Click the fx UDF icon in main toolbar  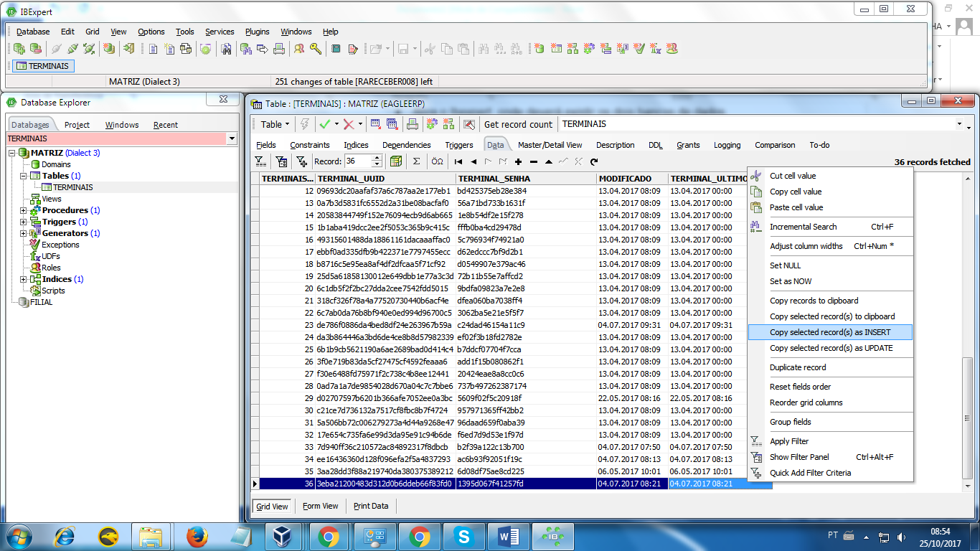tap(656, 49)
